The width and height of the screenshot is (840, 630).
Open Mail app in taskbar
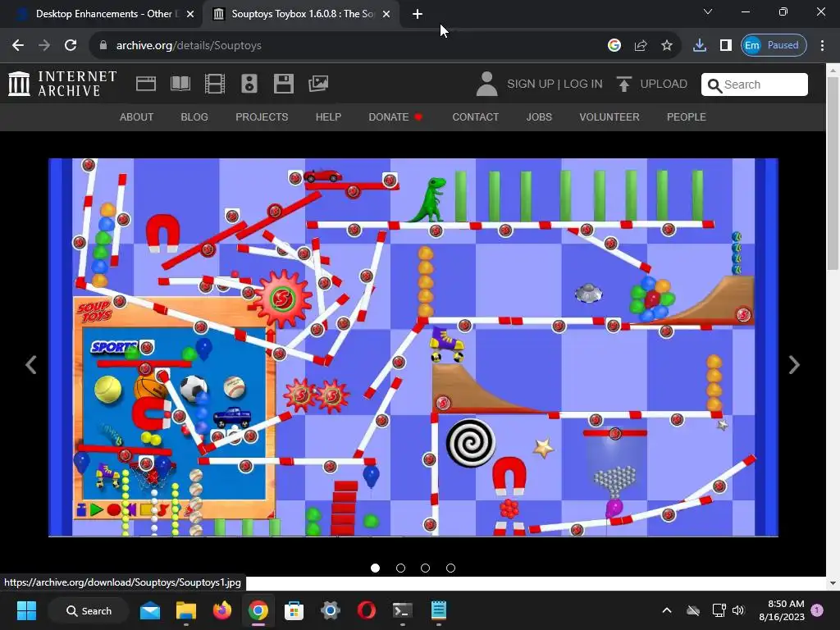pos(150,610)
